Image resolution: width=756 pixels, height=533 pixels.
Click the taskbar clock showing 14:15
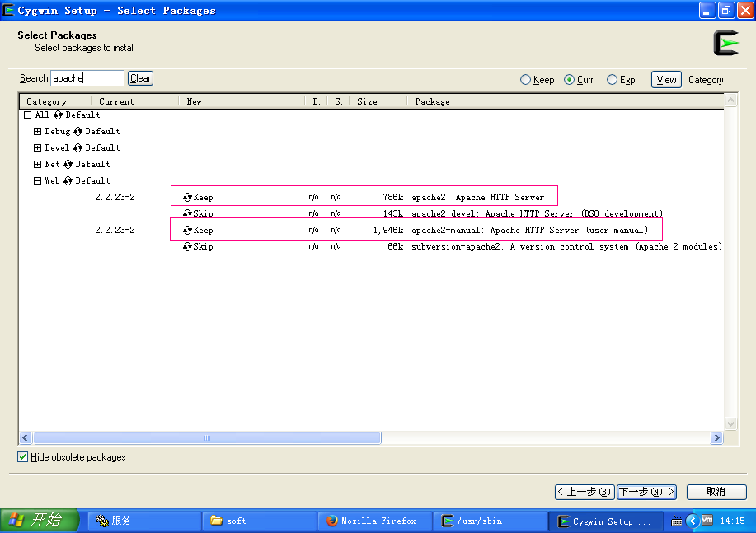click(732, 521)
